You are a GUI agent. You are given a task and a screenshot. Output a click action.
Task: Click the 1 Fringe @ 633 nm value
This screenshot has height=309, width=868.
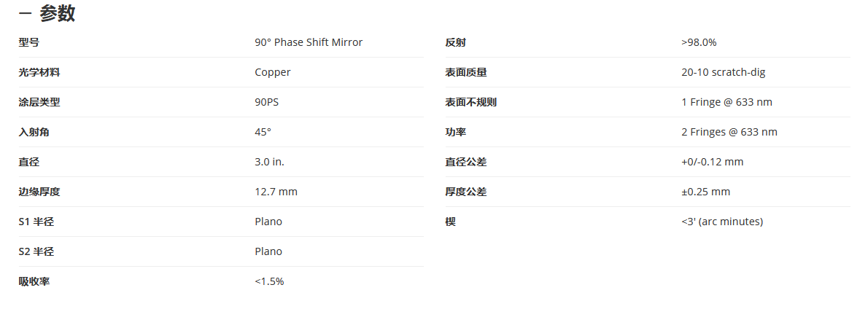point(726,102)
